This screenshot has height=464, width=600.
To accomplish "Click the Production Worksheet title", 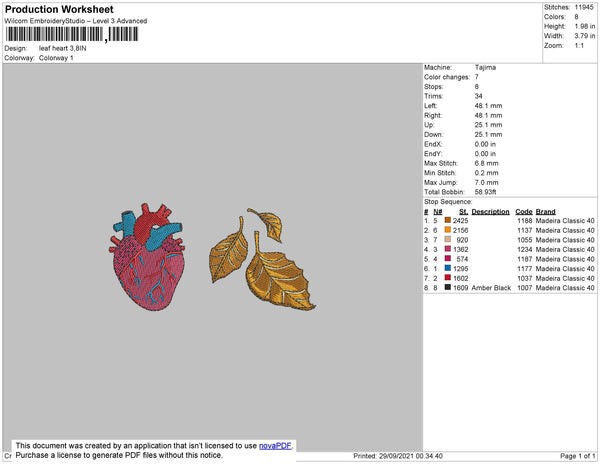I will pos(59,9).
